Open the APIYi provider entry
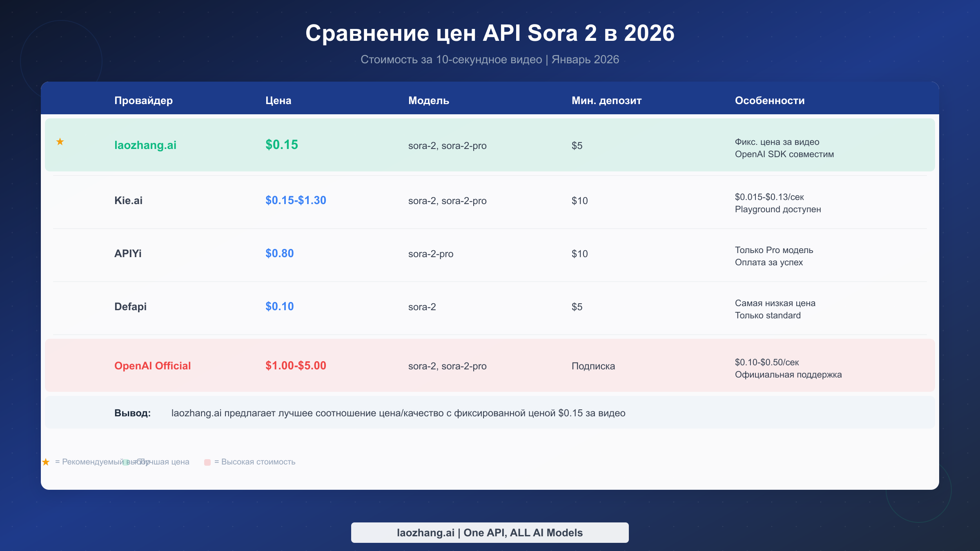The height and width of the screenshot is (551, 980). coord(128,253)
